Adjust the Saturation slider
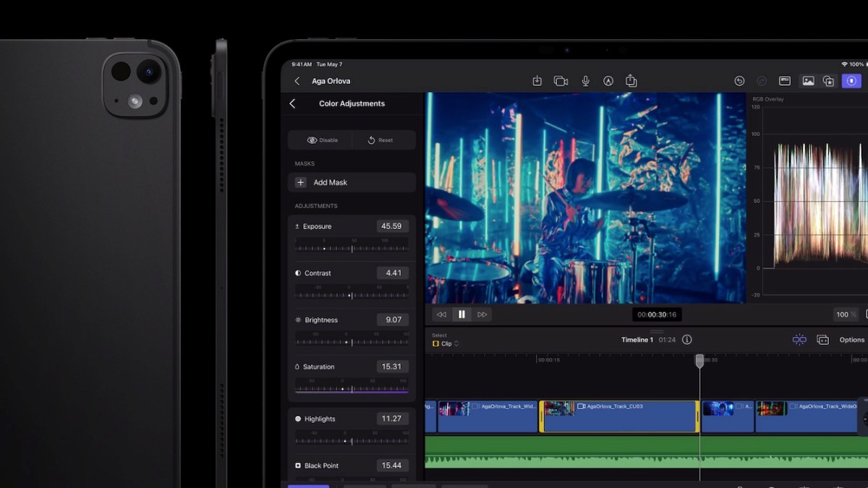The height and width of the screenshot is (488, 868). [x=352, y=388]
